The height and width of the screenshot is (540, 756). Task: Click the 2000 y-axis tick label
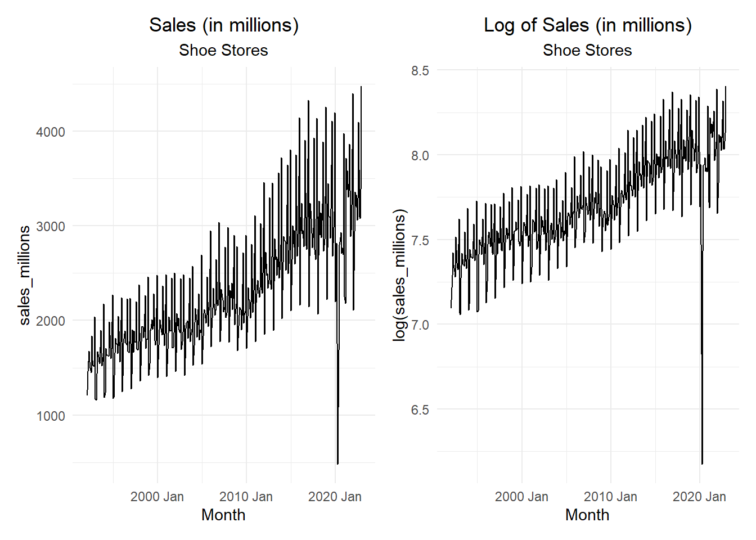tap(51, 321)
